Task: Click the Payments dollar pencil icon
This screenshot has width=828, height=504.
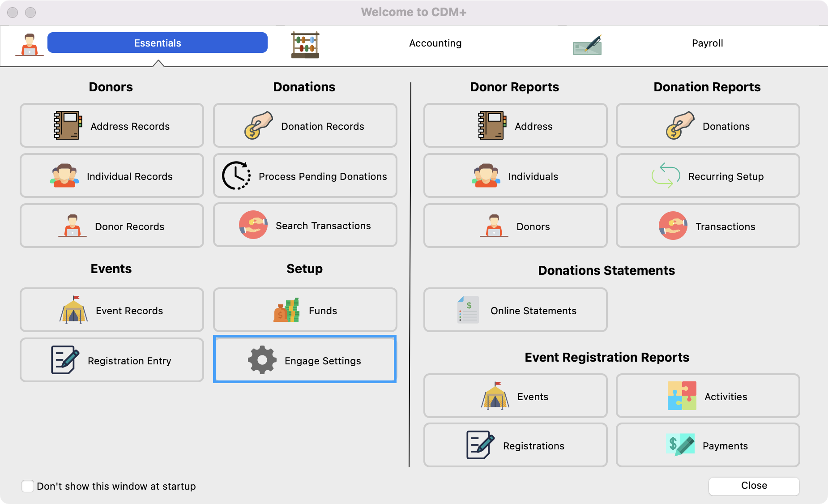Action: [x=680, y=445]
